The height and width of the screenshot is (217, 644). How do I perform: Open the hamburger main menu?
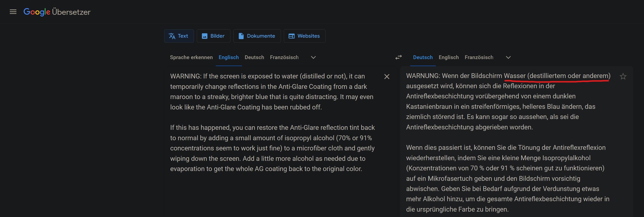point(13,12)
